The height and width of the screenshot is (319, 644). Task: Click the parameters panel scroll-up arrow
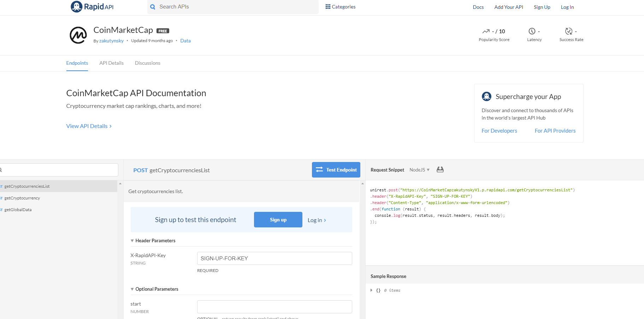pos(362,184)
